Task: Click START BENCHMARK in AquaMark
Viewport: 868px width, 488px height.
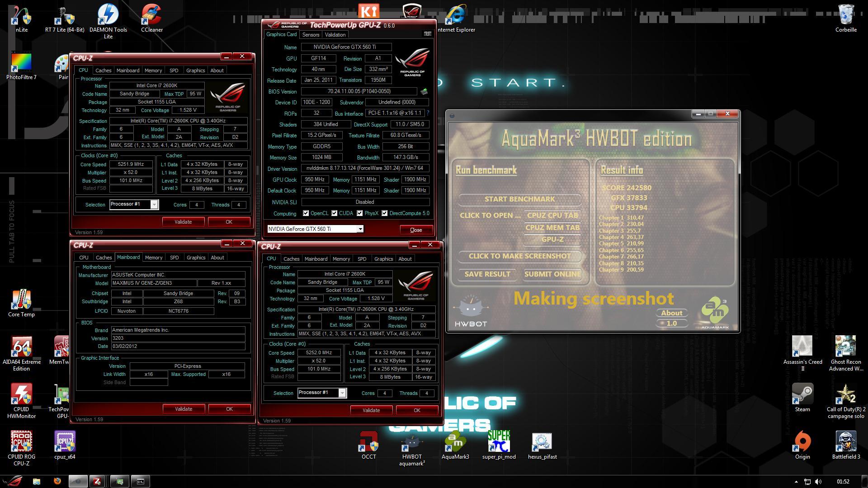Action: 519,199
